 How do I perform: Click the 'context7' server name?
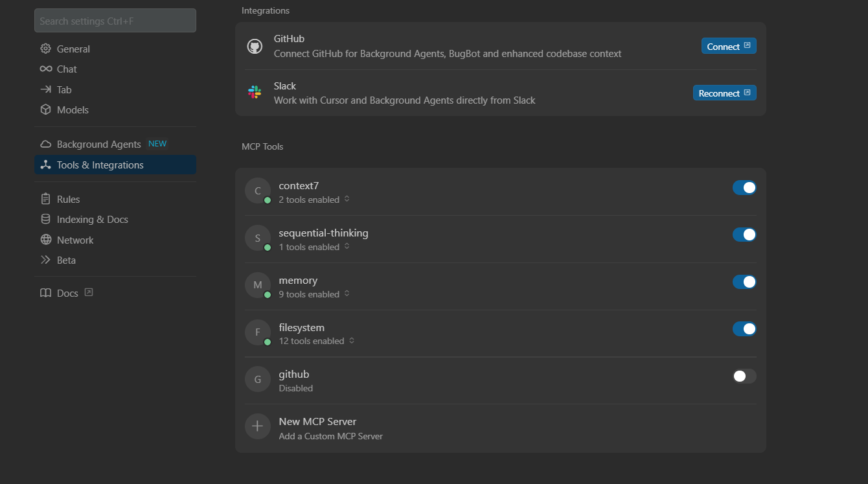click(x=299, y=185)
